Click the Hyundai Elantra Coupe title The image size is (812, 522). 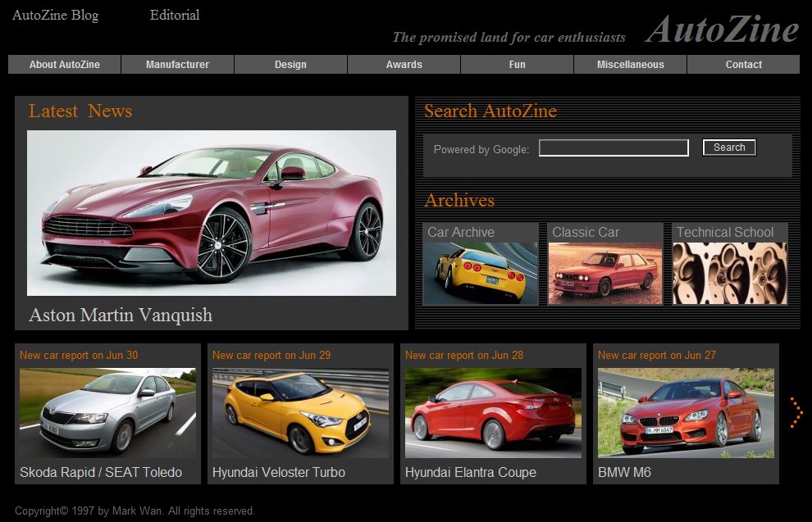click(x=471, y=472)
